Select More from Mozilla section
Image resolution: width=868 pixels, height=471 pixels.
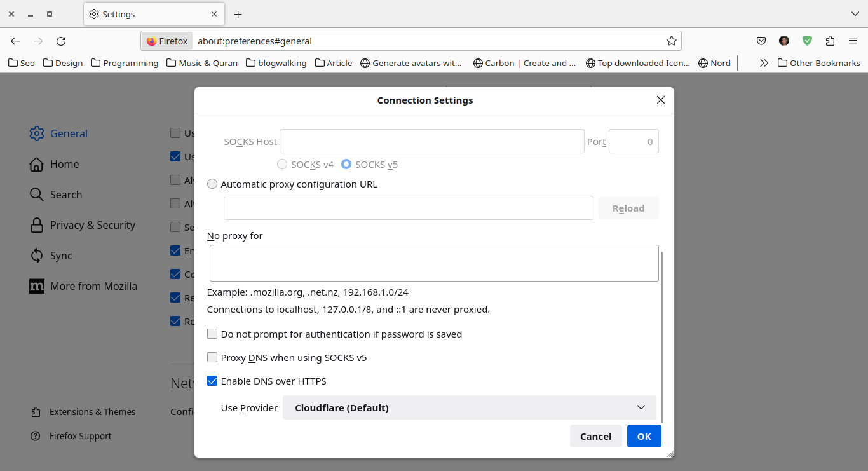(x=93, y=286)
